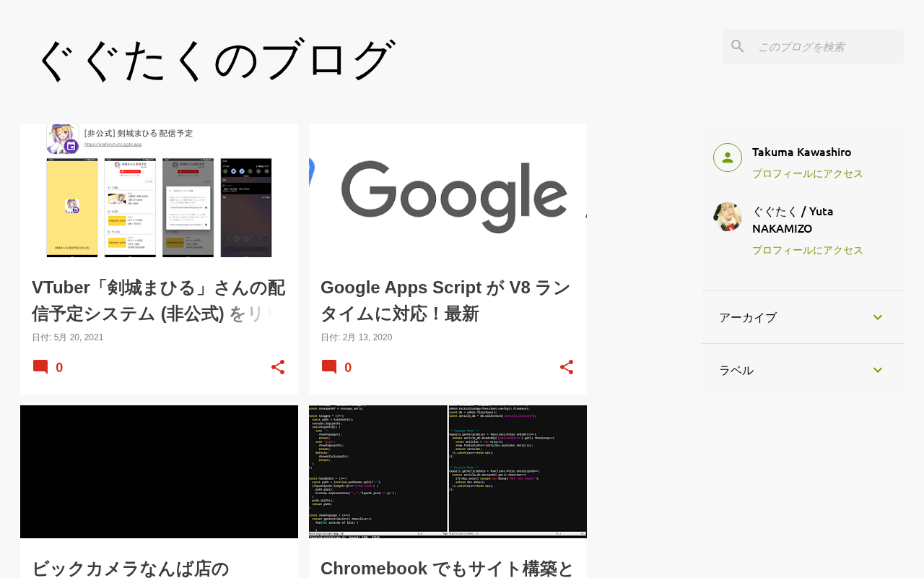Click Takuma Kawashiro's profile avatar icon
The height and width of the screenshot is (578, 924).
pyautogui.click(x=728, y=158)
